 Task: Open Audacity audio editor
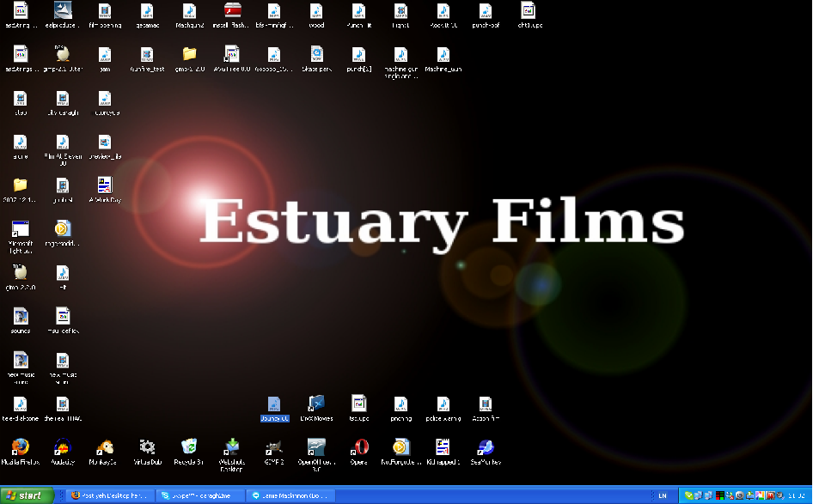[62, 448]
